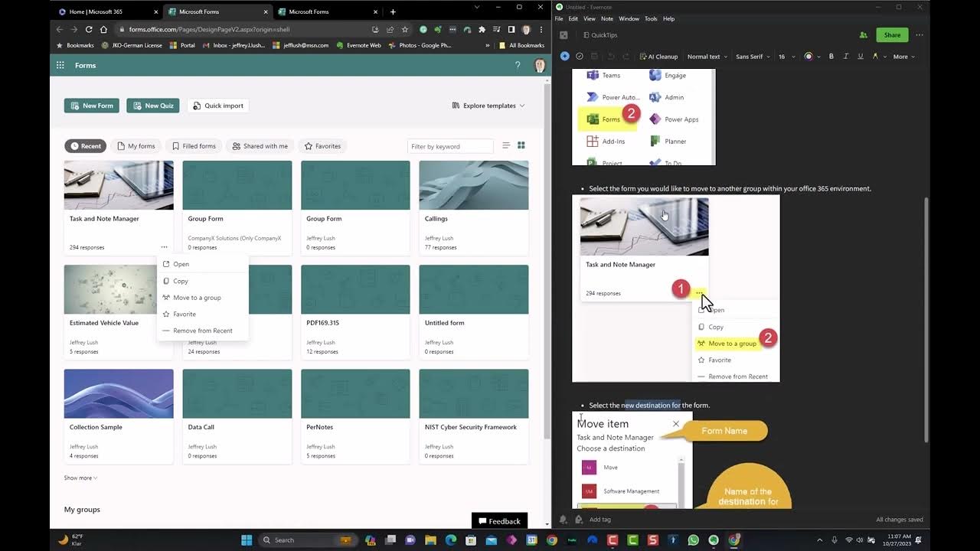
Task: Open the Normal text style dropdown
Action: tap(707, 56)
